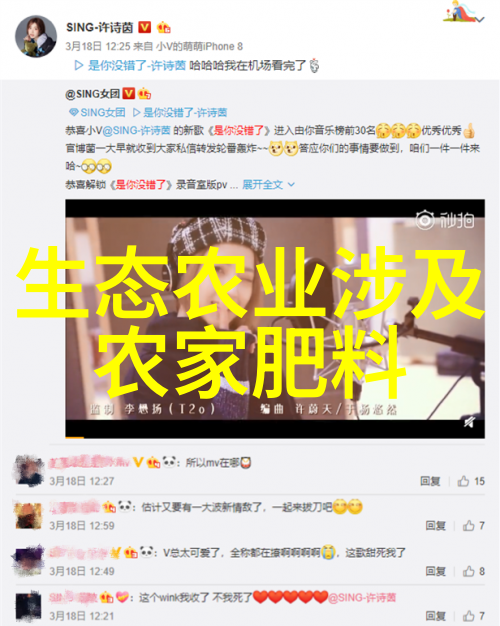Click the orange V verified badge beside SING-许诗茵

pos(144,27)
